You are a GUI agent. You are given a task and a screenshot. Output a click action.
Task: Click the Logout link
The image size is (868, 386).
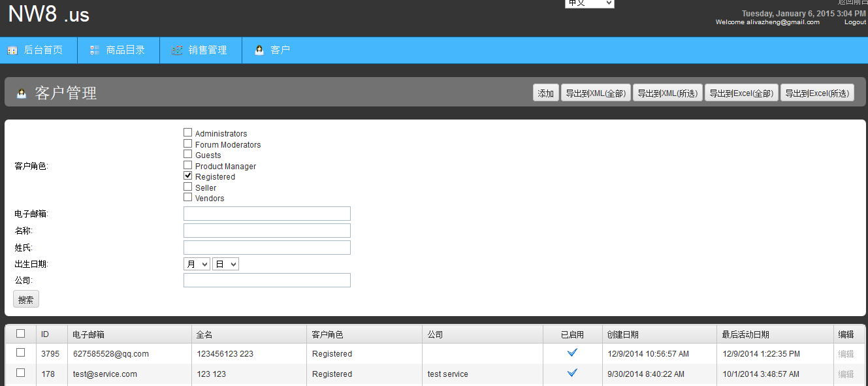pyautogui.click(x=855, y=22)
